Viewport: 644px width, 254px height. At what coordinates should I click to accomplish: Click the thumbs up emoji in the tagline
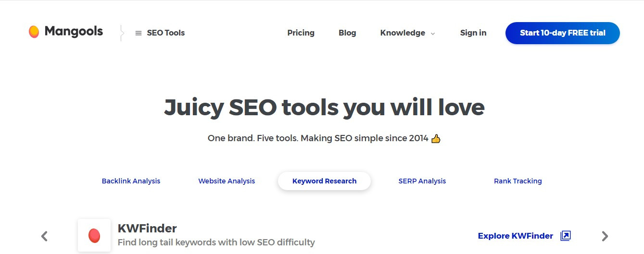point(436,139)
